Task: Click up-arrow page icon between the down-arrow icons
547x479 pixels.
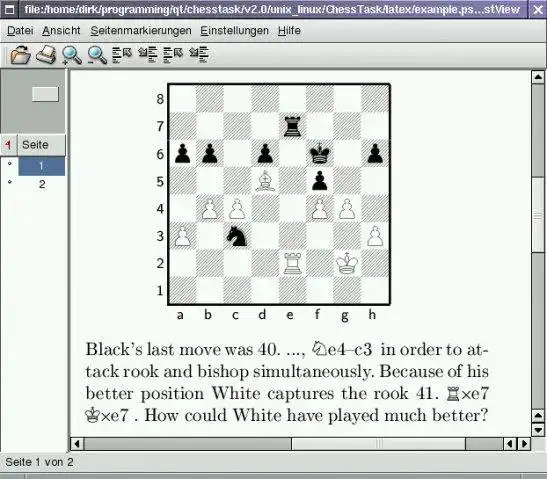Action: point(173,55)
